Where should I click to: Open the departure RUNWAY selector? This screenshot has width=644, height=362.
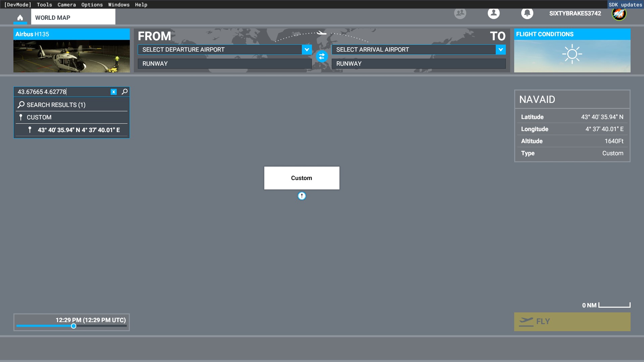(224, 64)
